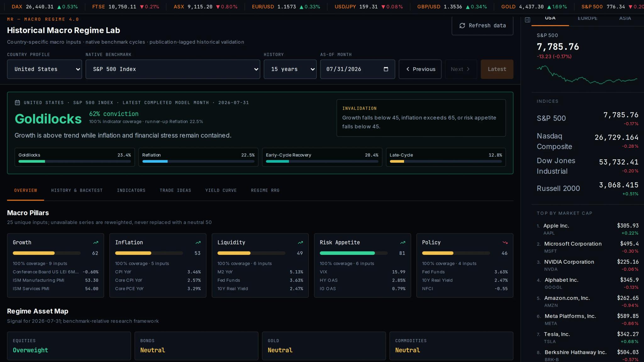Click the Inflation pillar trend arrow
This screenshot has width=644, height=362.
tap(198, 243)
